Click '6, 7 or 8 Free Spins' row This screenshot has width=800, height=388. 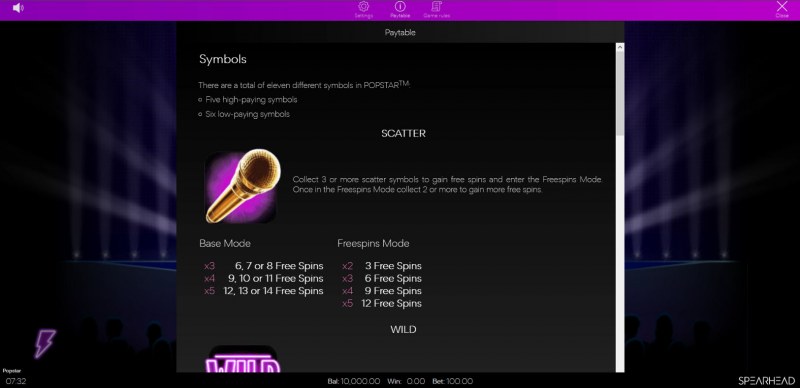(x=263, y=266)
